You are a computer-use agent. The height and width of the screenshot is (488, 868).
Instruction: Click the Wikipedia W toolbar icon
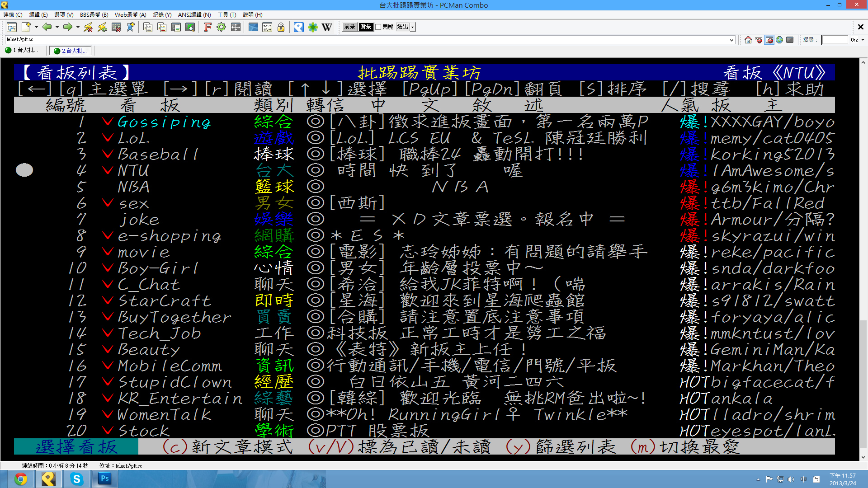click(327, 27)
